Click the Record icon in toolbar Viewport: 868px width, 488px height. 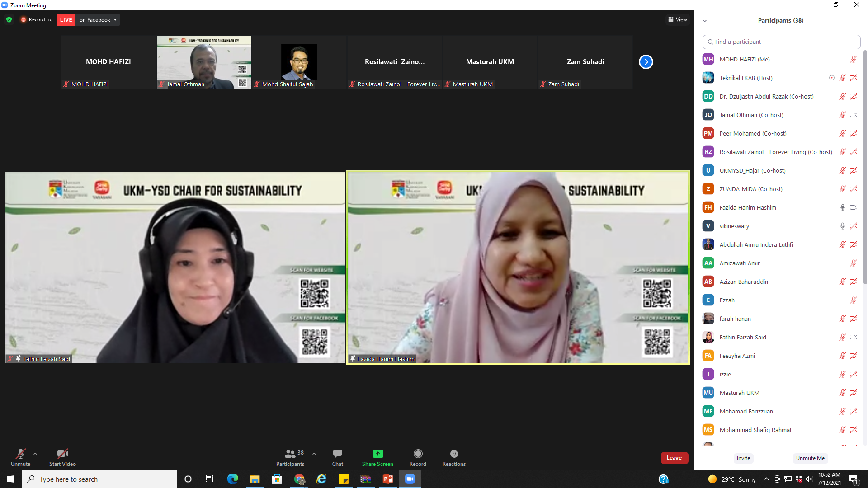tap(418, 454)
